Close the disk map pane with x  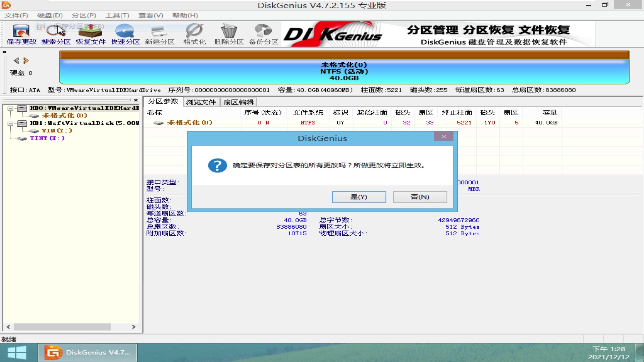tap(4, 52)
